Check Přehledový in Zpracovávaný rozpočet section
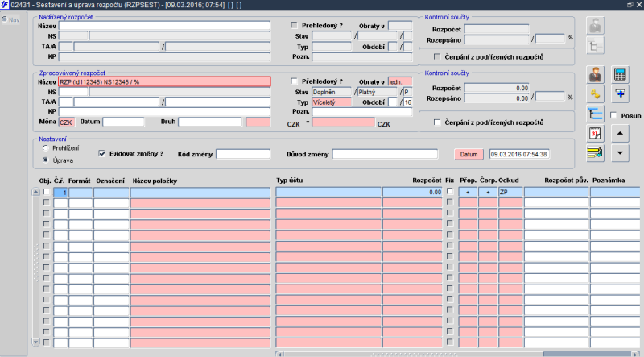644x357 pixels. (293, 81)
